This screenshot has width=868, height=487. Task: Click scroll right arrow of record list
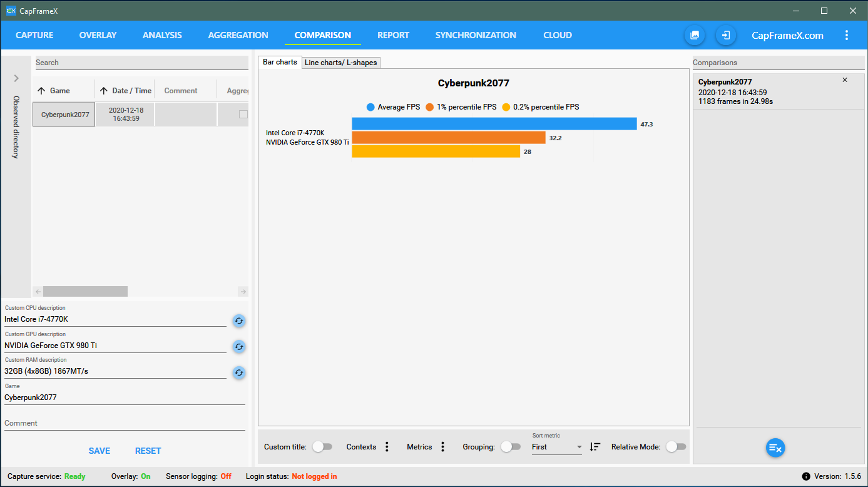coord(243,291)
